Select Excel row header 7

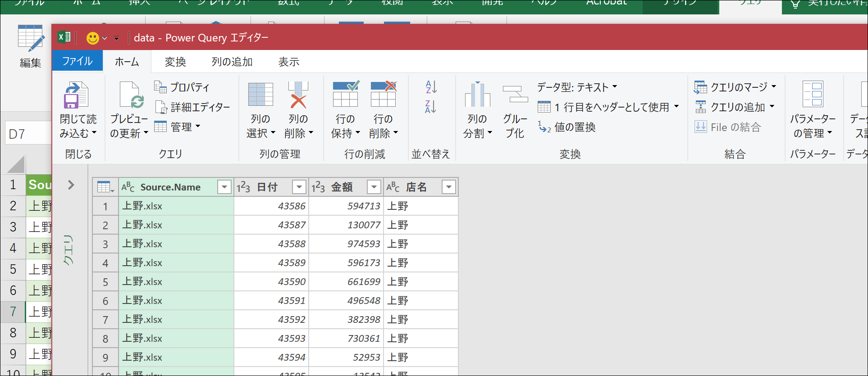(x=13, y=311)
